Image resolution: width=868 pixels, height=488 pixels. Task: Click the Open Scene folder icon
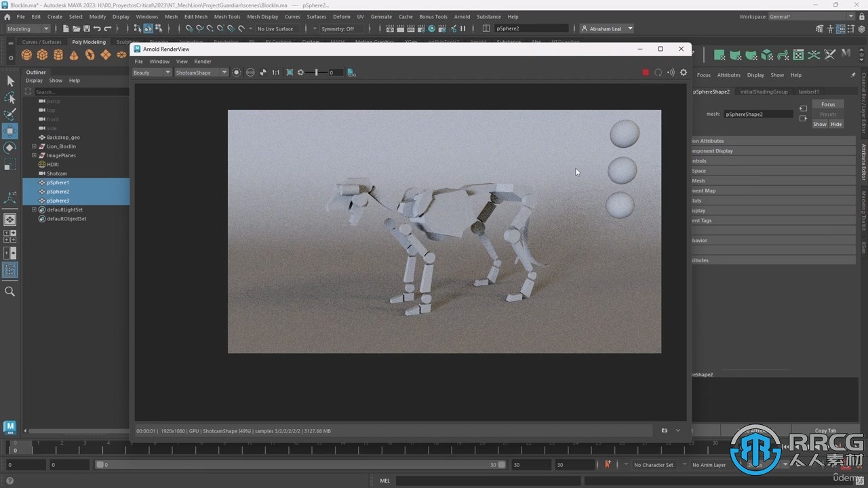tap(76, 28)
